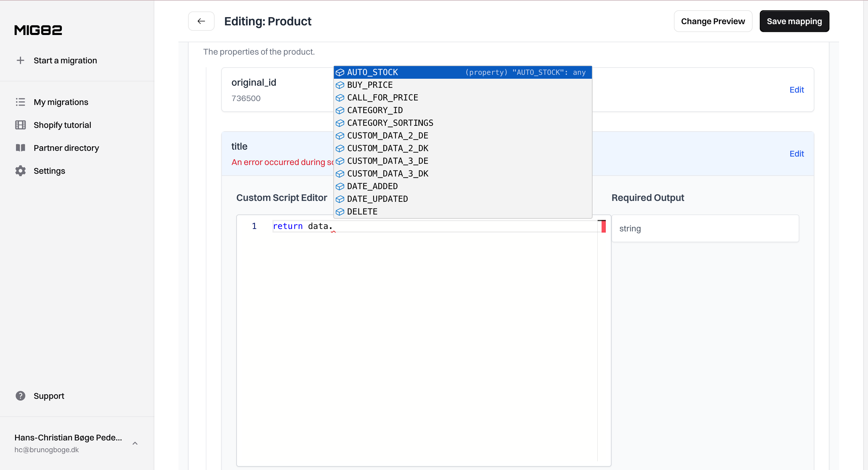The width and height of the screenshot is (868, 470).
Task: Click the Partner directory book icon
Action: pos(20,148)
